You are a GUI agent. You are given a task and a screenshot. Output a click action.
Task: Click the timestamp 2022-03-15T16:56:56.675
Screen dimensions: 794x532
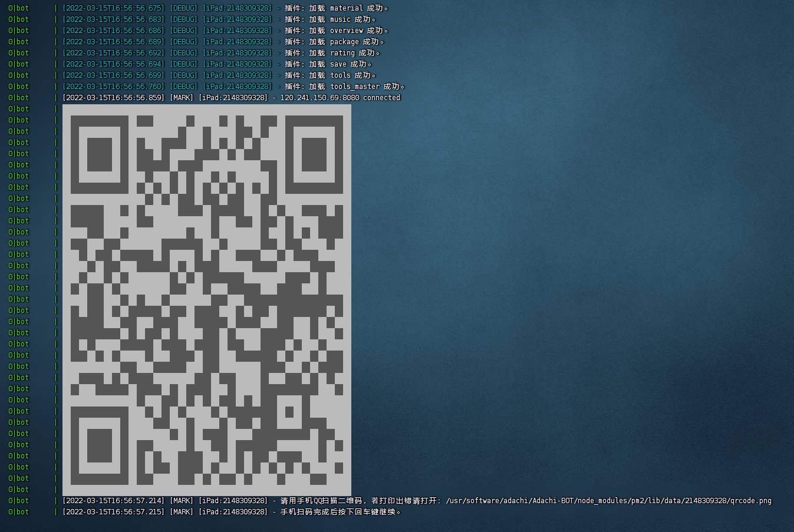[x=114, y=8]
